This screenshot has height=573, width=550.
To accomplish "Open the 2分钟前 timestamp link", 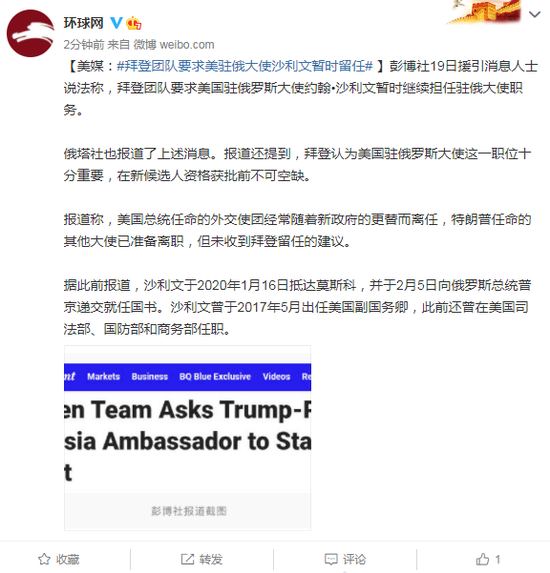I will point(84,45).
